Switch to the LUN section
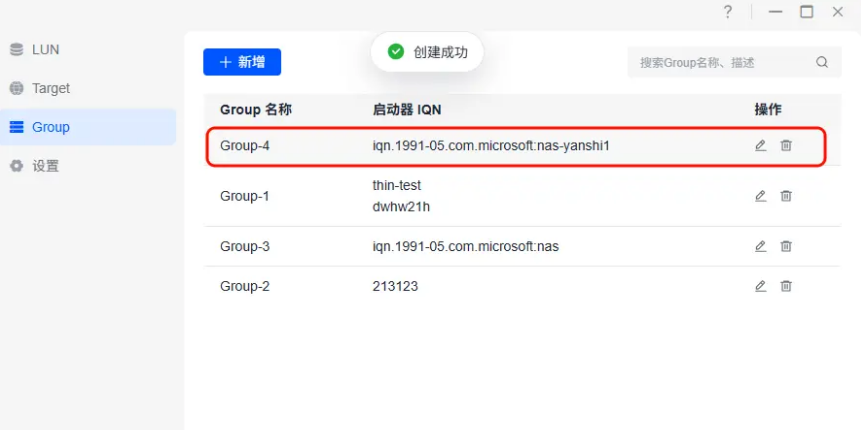 46,49
